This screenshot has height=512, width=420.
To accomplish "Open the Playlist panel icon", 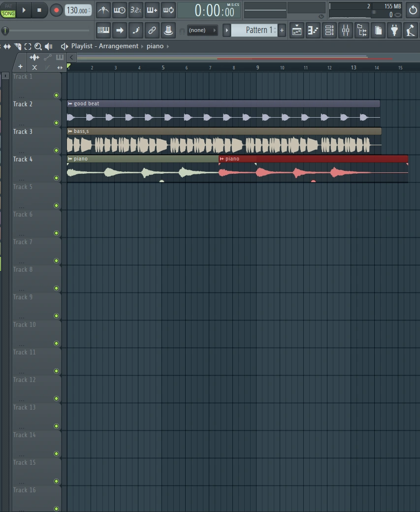I will (296, 30).
